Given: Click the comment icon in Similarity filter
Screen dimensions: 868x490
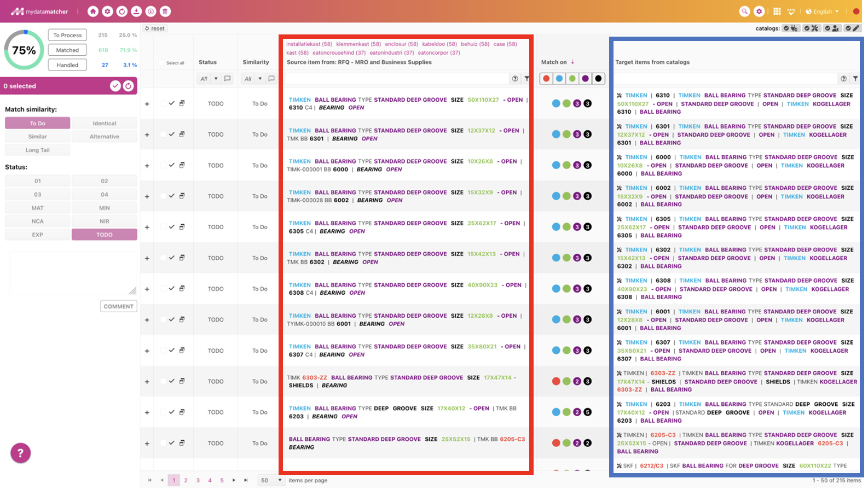Looking at the screenshot, I should tap(271, 79).
